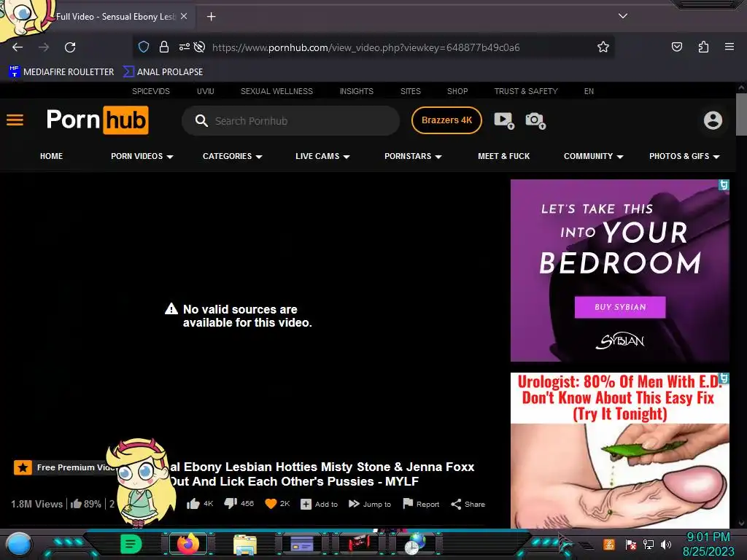This screenshot has height=560, width=747.
Task: Open the SHOP top link
Action: click(457, 91)
